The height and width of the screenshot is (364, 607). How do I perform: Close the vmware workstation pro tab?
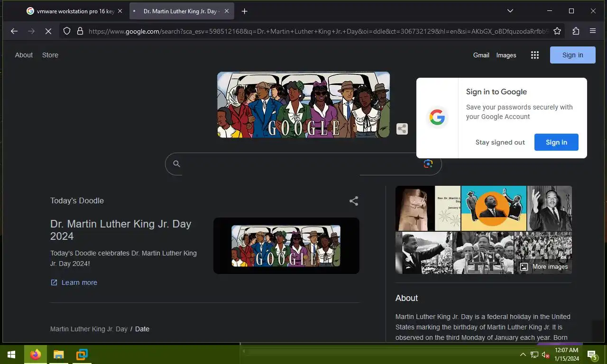coord(120,11)
